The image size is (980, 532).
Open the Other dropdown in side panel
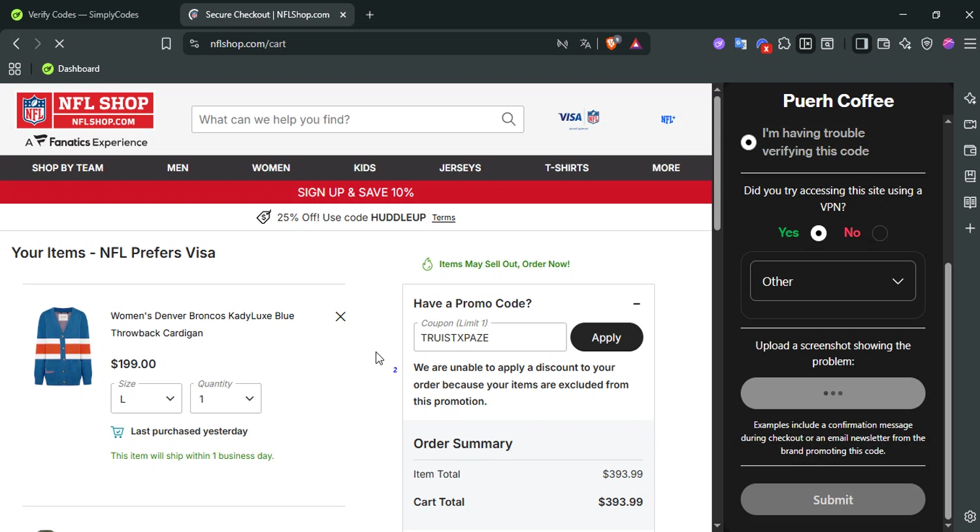click(x=833, y=281)
